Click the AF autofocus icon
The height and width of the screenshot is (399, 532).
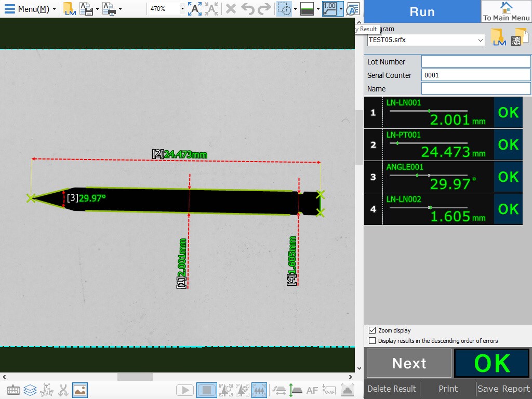tap(312, 390)
